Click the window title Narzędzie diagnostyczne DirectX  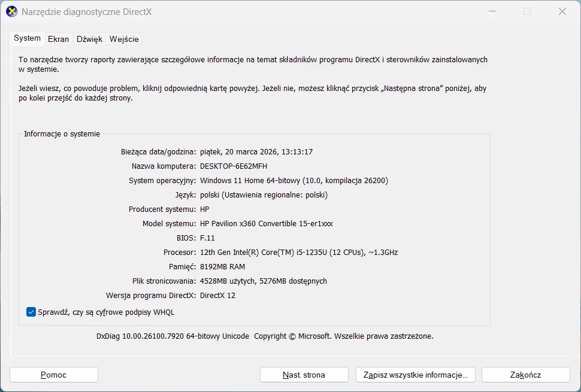point(86,11)
